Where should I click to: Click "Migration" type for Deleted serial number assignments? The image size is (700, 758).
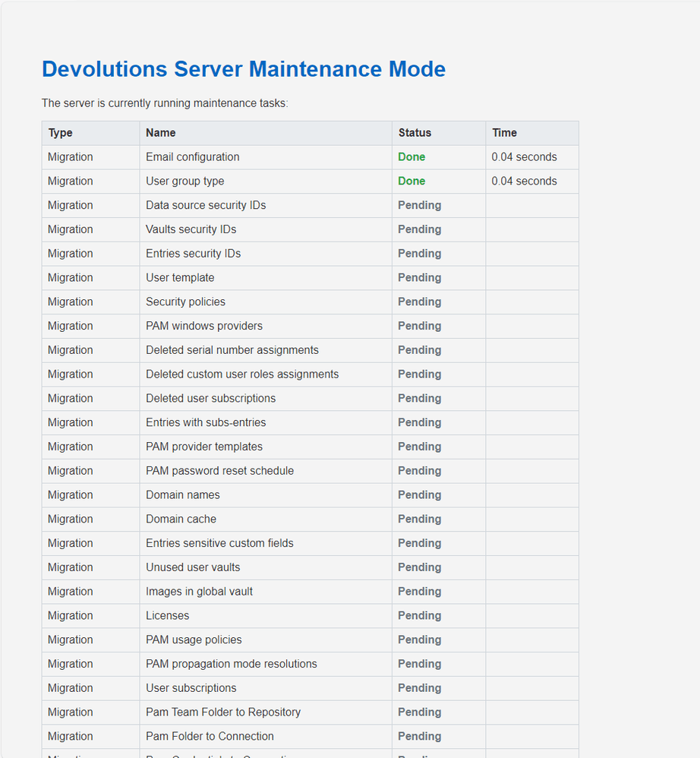click(x=70, y=350)
